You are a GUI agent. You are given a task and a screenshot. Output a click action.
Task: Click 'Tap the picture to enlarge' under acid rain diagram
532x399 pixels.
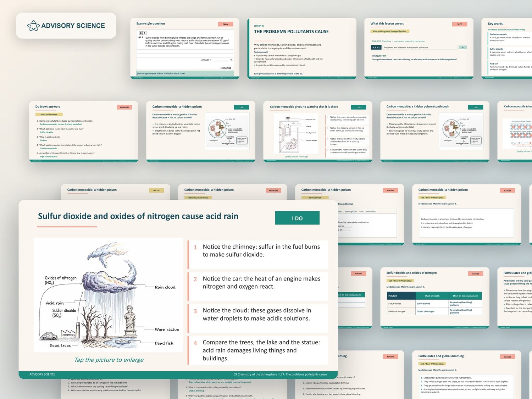109,360
